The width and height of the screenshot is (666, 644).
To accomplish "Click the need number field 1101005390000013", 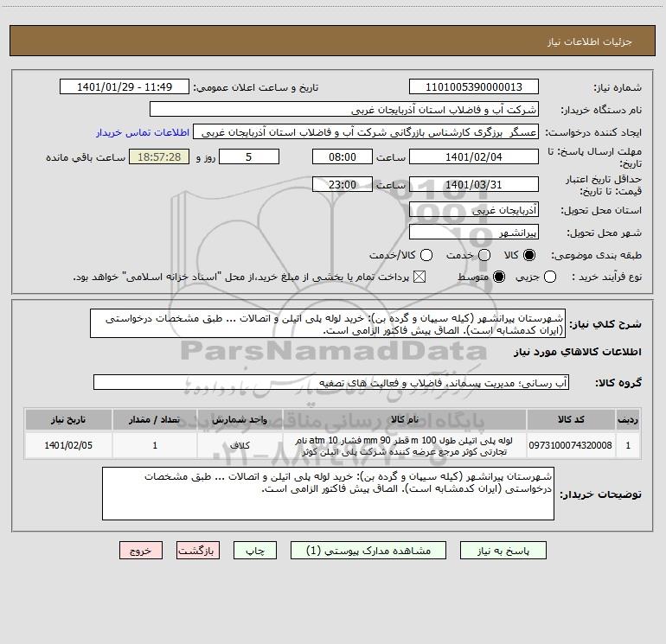I will [474, 87].
